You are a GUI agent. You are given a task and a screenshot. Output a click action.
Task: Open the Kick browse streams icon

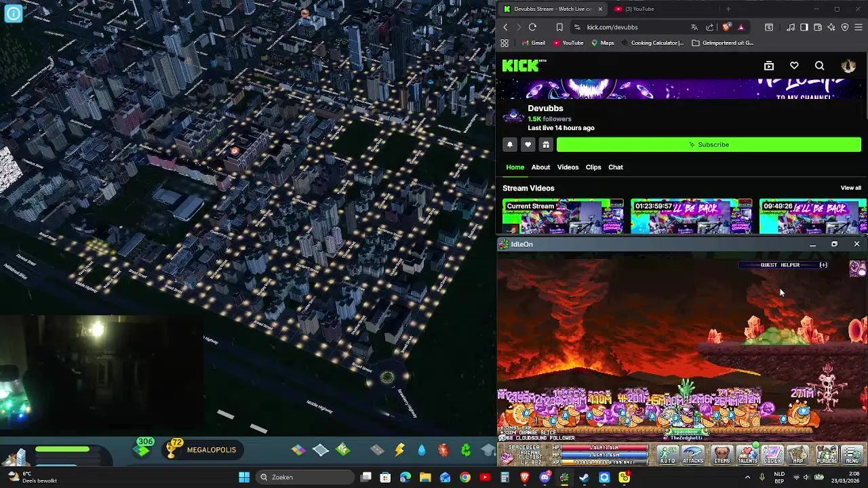pos(769,66)
